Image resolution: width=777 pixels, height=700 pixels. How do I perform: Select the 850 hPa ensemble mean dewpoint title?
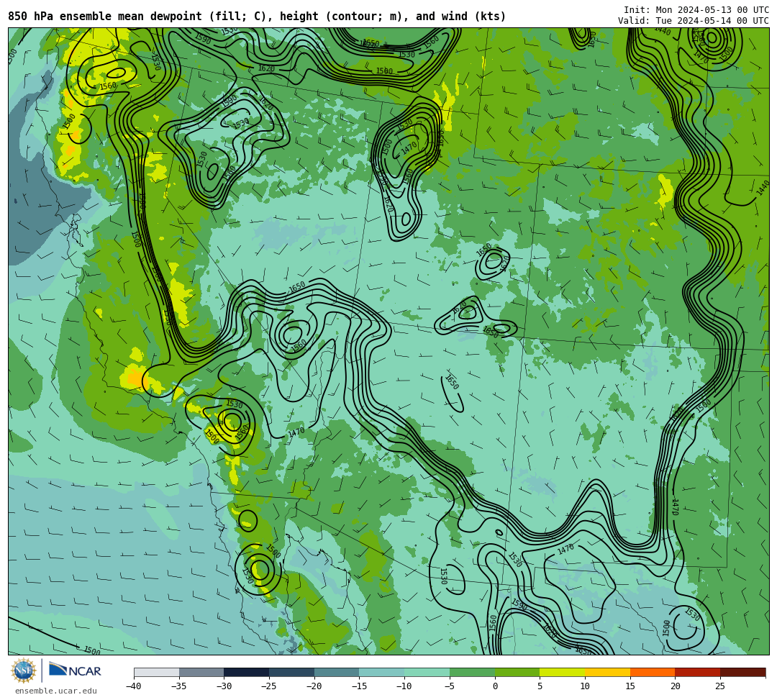coord(257,17)
